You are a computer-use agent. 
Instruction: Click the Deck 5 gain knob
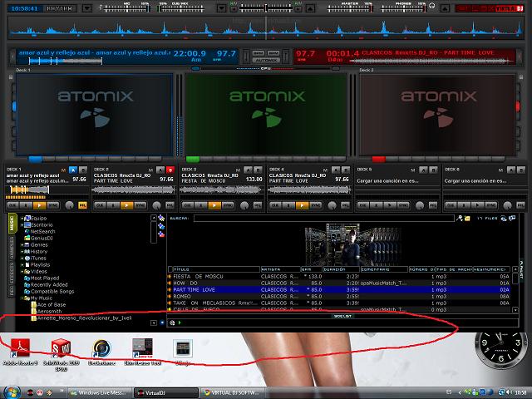click(420, 205)
